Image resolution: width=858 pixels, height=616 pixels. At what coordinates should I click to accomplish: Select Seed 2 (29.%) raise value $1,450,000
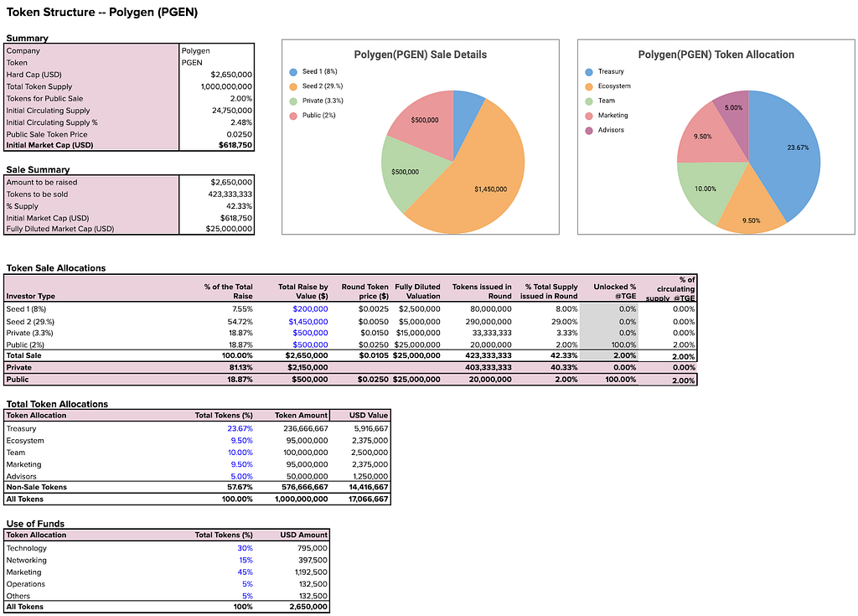pyautogui.click(x=308, y=322)
